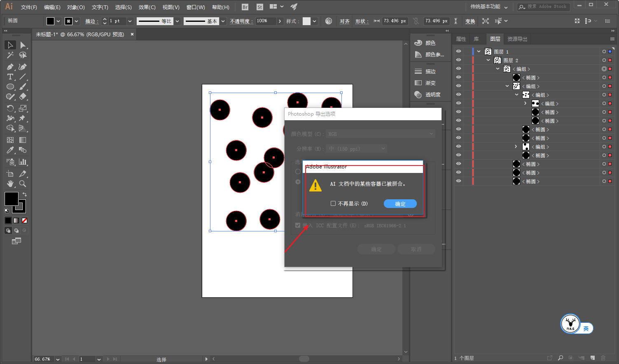
Task: Click target circle for 图层 2
Action: tap(604, 60)
